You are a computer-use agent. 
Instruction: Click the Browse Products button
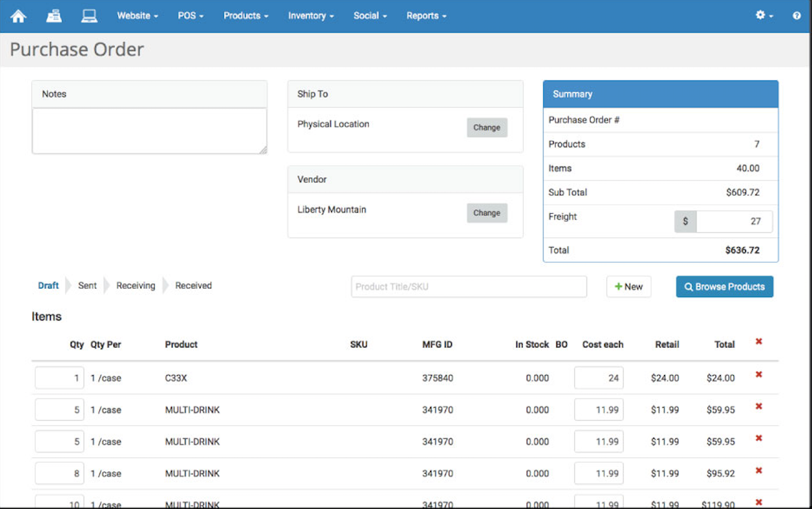coord(724,287)
